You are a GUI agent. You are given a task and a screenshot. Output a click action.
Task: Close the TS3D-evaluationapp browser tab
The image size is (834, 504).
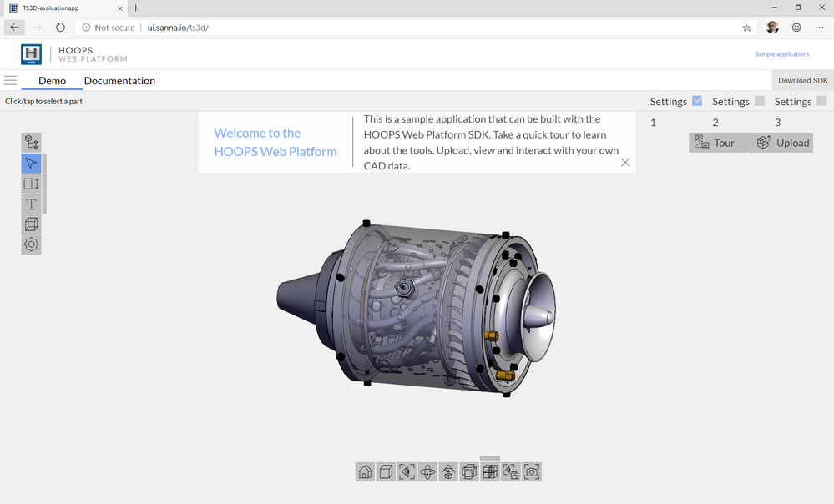click(x=120, y=8)
